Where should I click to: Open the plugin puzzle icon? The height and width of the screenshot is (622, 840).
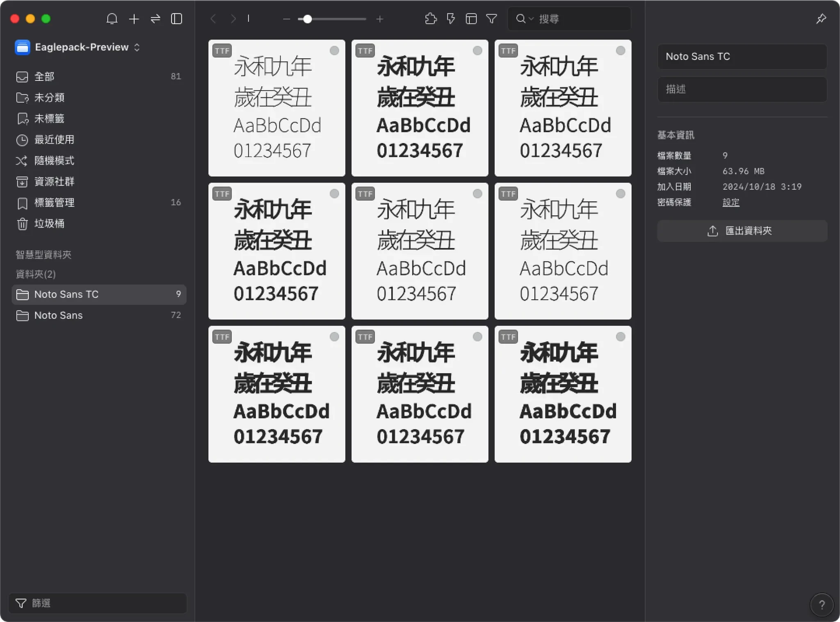tap(430, 19)
